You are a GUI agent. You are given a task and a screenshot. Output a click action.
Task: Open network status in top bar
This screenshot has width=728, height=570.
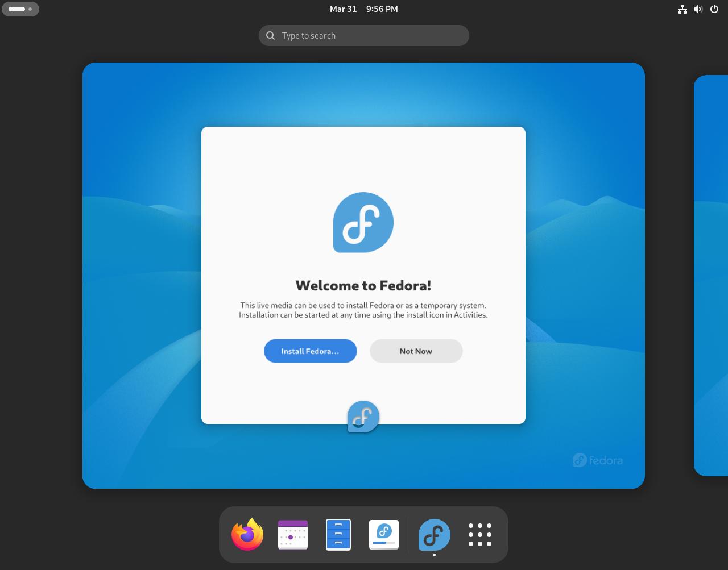tap(682, 9)
